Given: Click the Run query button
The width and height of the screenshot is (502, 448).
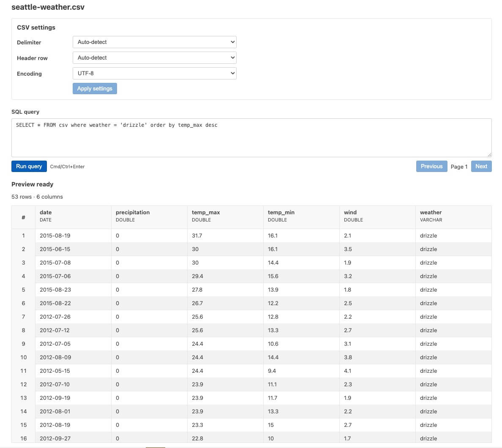Looking at the screenshot, I should coord(29,166).
